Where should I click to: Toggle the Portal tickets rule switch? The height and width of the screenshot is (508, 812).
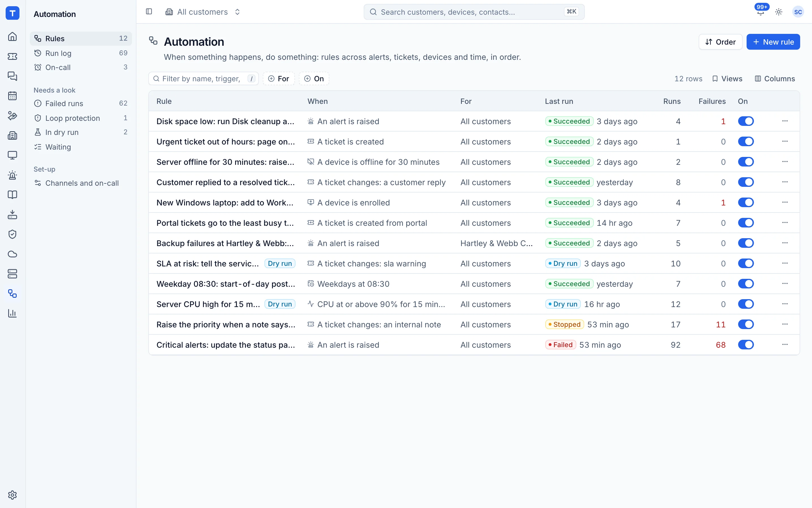[x=745, y=223]
